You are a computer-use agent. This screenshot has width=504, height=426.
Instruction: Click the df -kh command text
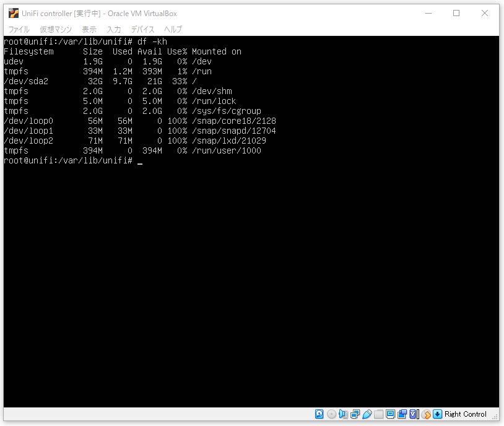(x=152, y=42)
